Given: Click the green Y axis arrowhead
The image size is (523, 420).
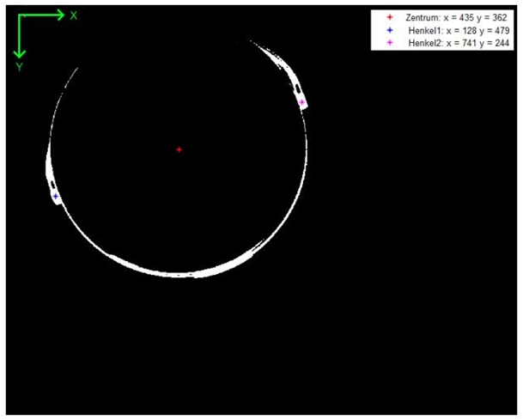Looking at the screenshot, I should pyautogui.click(x=19, y=52).
